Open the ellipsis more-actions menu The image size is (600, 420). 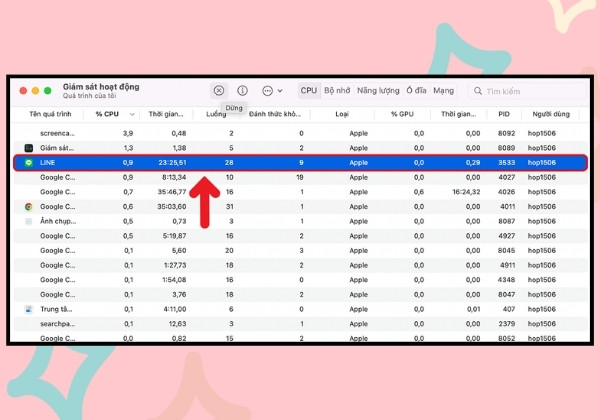point(272,91)
